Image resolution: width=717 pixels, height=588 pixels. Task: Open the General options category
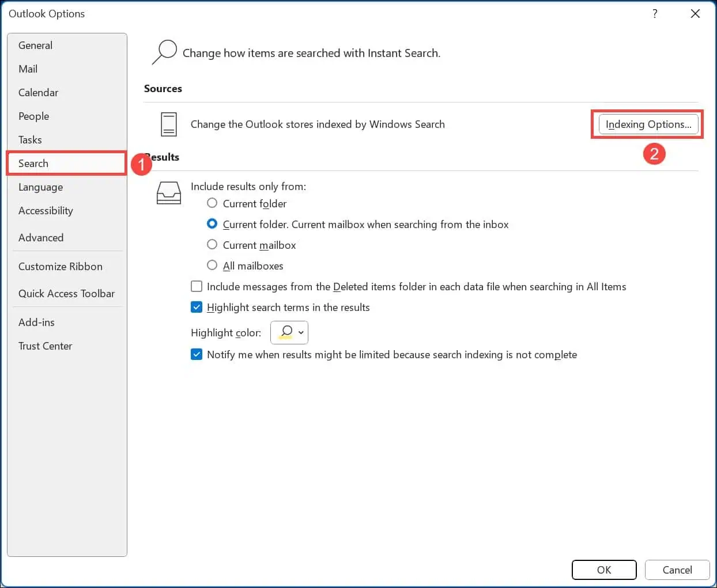pyautogui.click(x=67, y=45)
